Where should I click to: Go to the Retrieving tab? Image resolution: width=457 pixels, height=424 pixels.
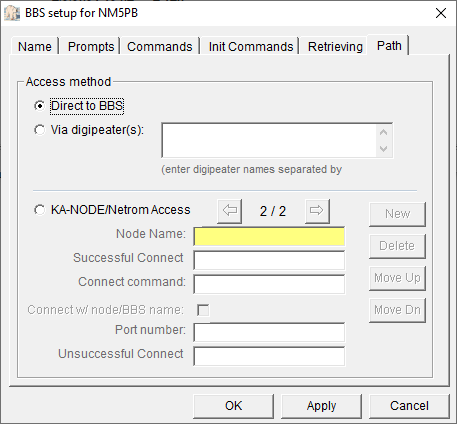[335, 47]
